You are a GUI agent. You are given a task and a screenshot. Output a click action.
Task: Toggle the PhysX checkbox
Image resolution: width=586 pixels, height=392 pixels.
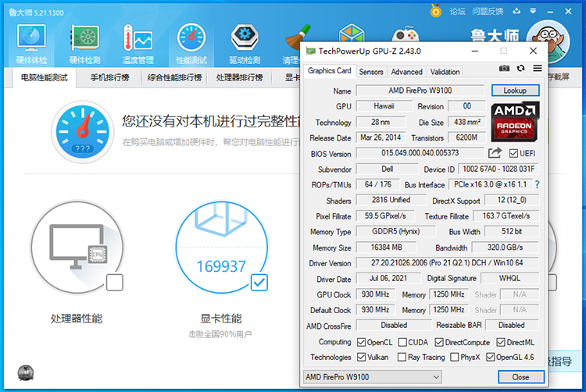click(x=455, y=357)
